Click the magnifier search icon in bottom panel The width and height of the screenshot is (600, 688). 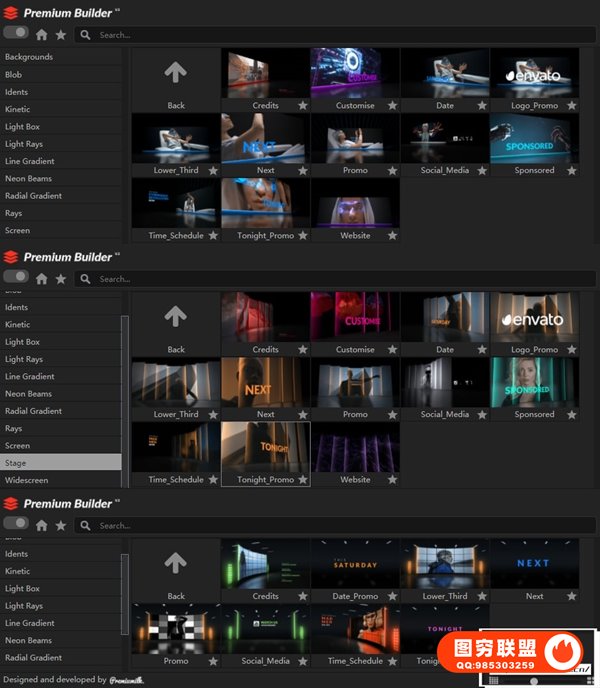pos(86,525)
